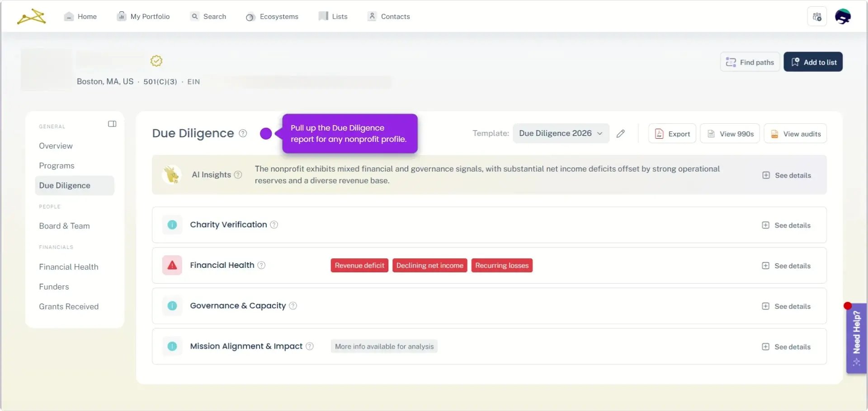Image resolution: width=868 pixels, height=411 pixels.
Task: Click the verified badge icon
Action: click(x=156, y=61)
